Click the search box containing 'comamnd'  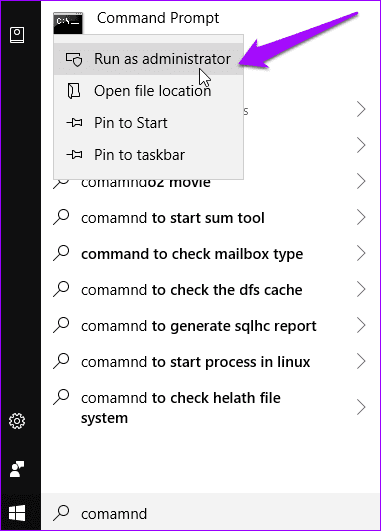pyautogui.click(x=210, y=513)
